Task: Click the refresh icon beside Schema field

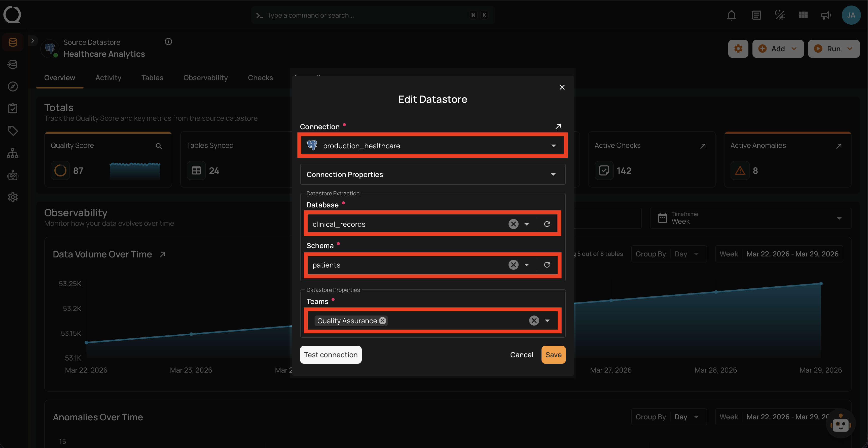Action: (x=547, y=265)
